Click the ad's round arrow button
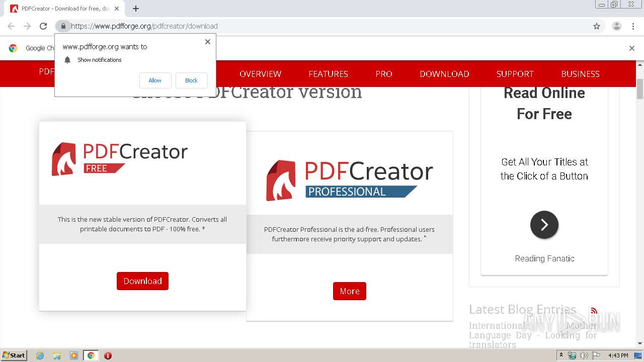Screen dimensions: 644x362 coord(544,225)
